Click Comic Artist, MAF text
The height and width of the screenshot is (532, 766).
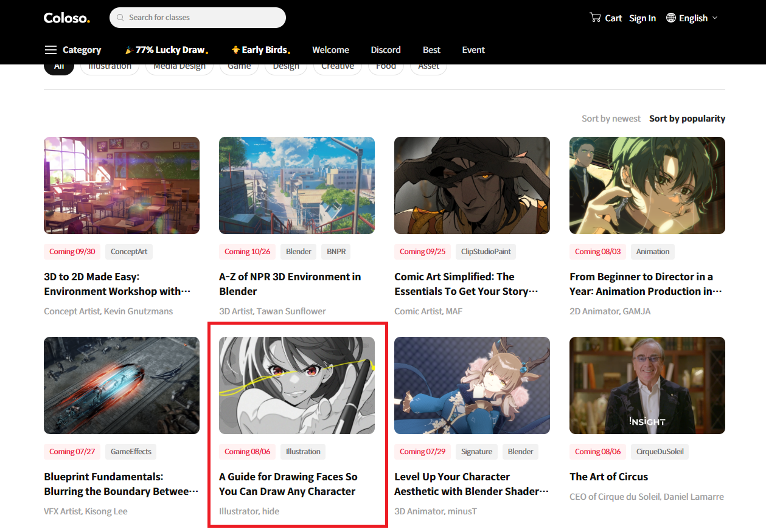point(428,311)
